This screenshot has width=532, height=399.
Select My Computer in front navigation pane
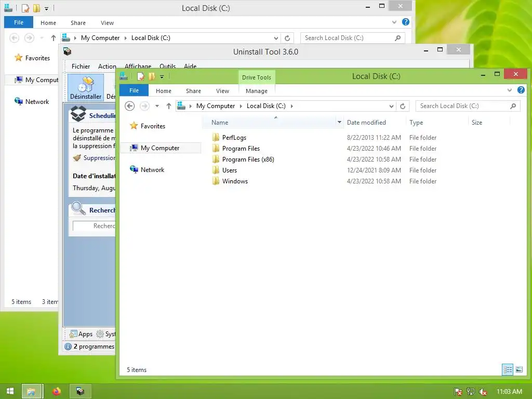pyautogui.click(x=160, y=148)
